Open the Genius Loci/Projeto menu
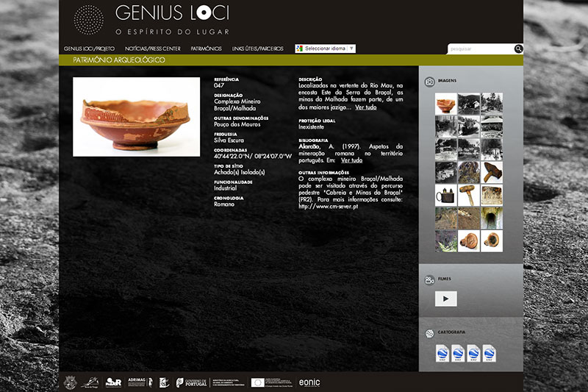 click(89, 49)
